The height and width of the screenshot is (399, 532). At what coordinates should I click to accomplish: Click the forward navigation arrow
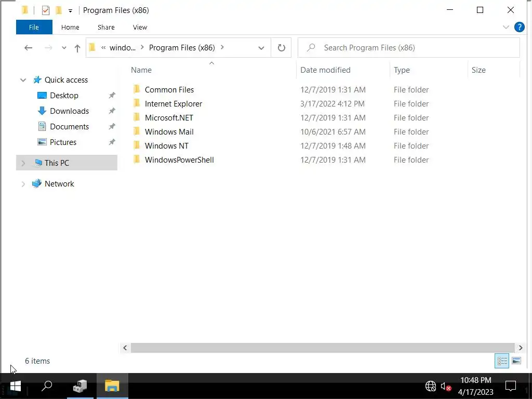click(x=48, y=48)
